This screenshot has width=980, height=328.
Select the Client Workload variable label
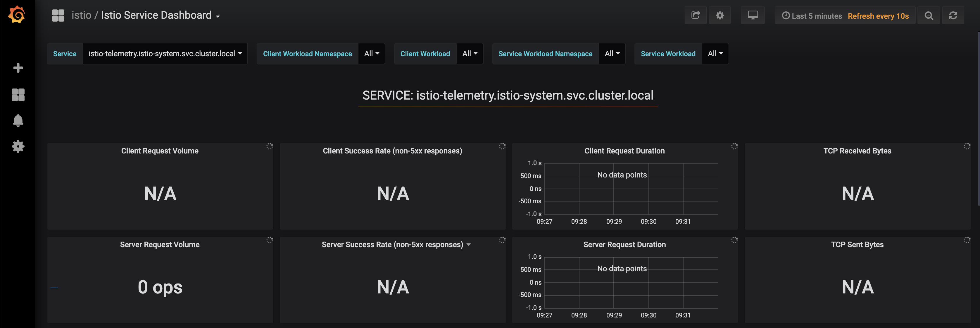click(x=425, y=54)
